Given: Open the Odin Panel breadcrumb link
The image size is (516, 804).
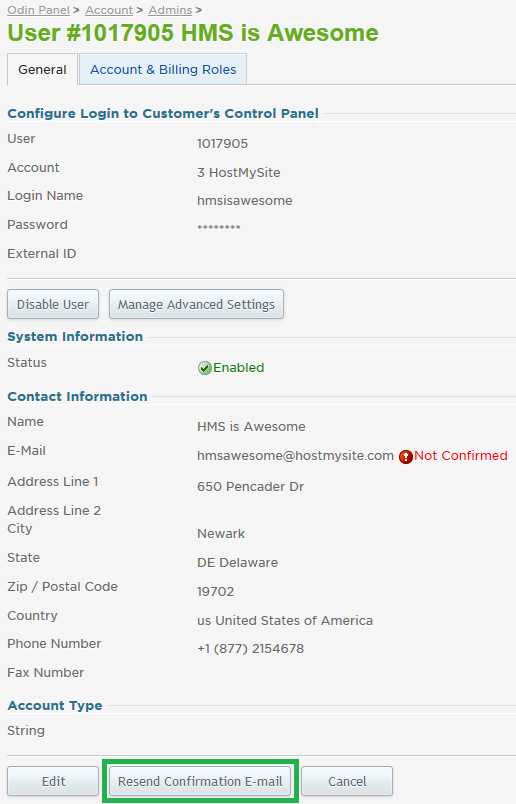Looking at the screenshot, I should coord(38,10).
